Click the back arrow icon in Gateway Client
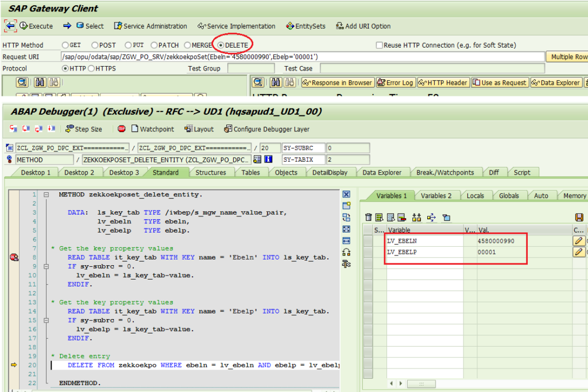Image resolution: width=588 pixels, height=392 pixels. pos(10,26)
